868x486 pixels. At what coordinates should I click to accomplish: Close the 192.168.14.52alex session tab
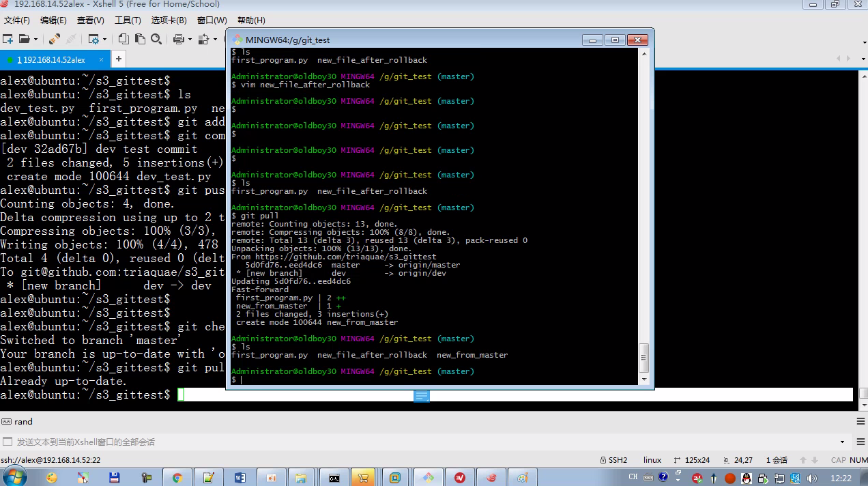coord(102,60)
